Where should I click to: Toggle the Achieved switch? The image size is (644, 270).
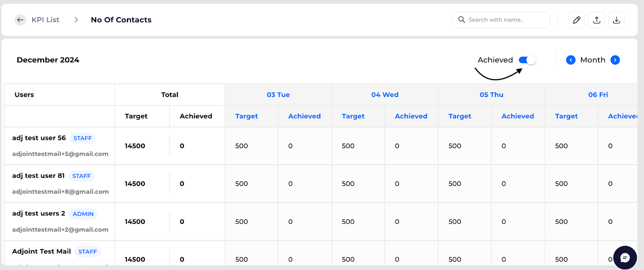point(527,60)
